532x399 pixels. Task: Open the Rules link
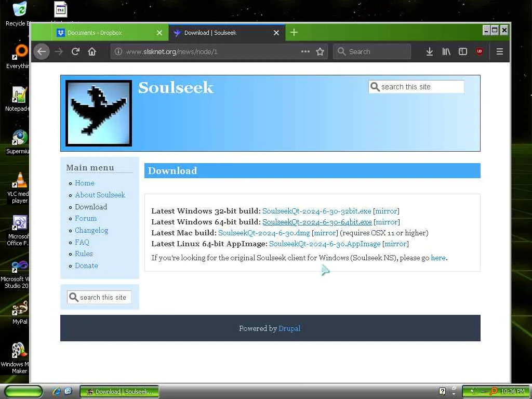[x=84, y=254]
